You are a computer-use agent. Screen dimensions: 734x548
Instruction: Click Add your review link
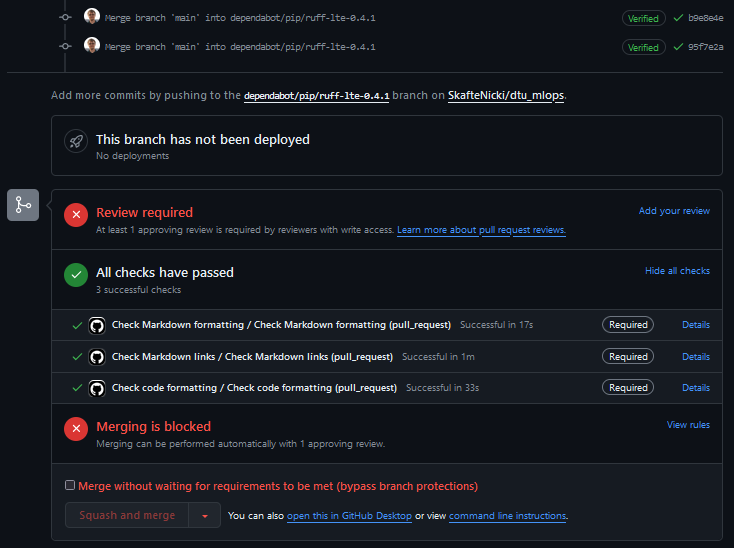coord(674,211)
